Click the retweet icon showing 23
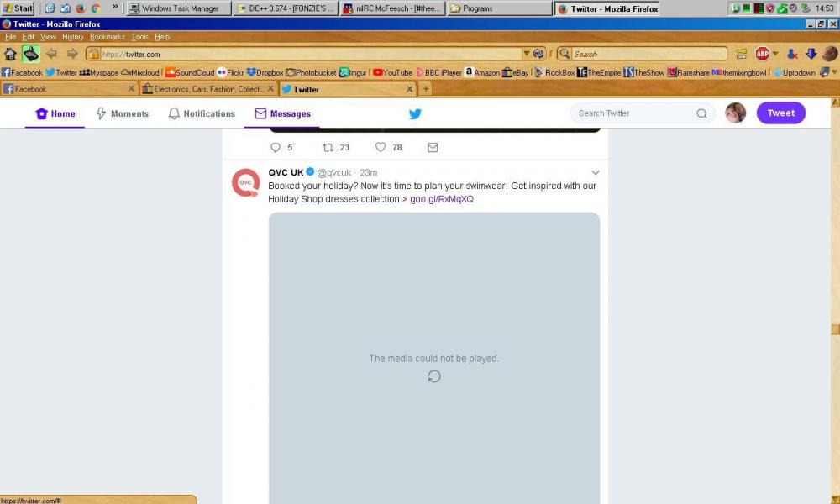Image resolution: width=840 pixels, height=504 pixels. 328,147
